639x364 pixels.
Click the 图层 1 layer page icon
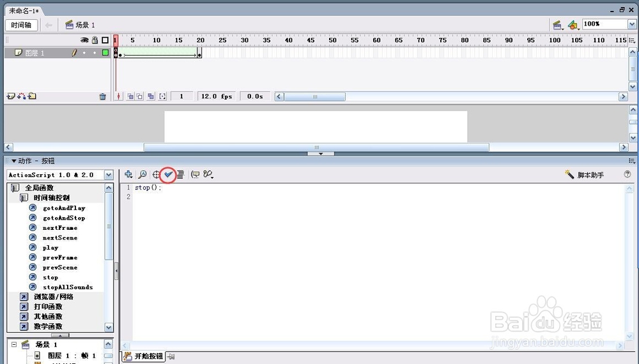(18, 52)
